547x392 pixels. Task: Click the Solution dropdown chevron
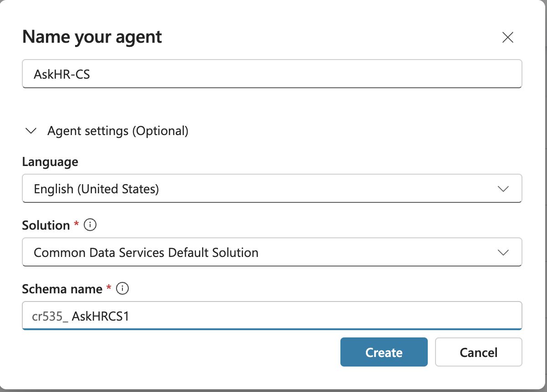[x=504, y=252]
